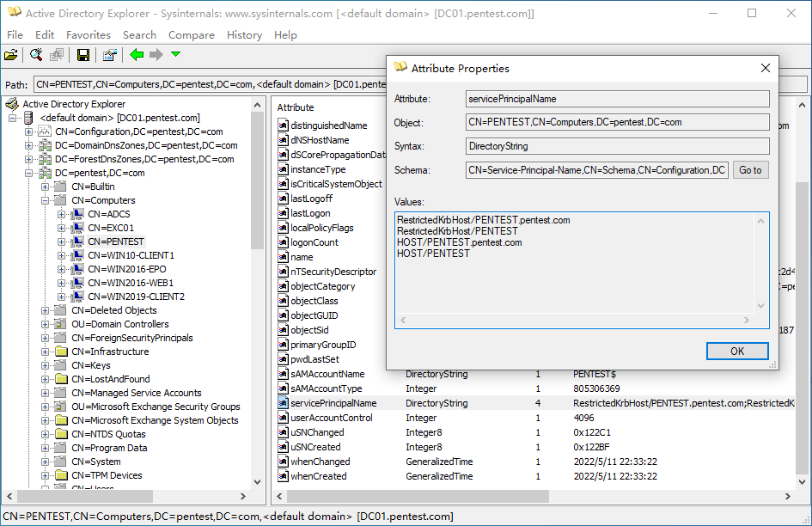
Task: Open the Compare menu
Action: 191,34
